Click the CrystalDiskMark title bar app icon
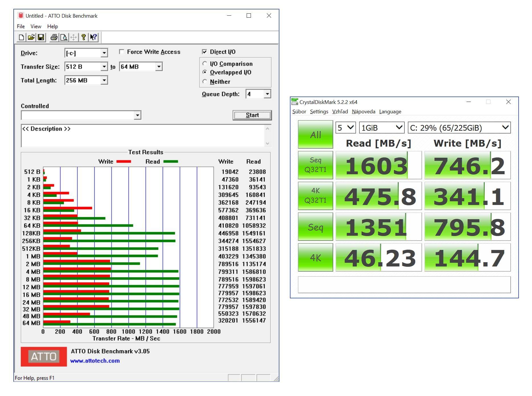 [x=294, y=102]
